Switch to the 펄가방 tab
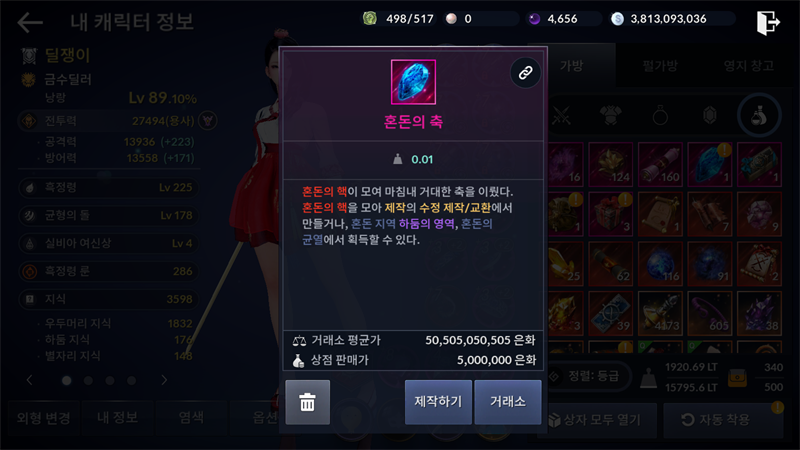Screen dimensions: 800x450 [660, 65]
